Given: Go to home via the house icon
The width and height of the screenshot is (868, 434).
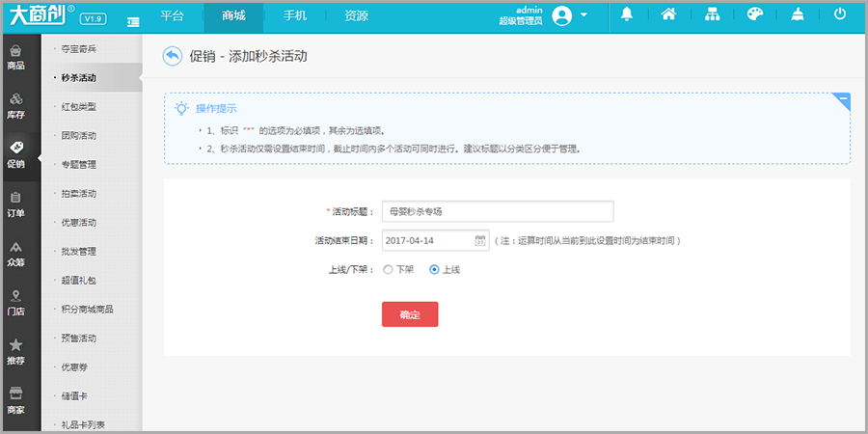Looking at the screenshot, I should 668,14.
